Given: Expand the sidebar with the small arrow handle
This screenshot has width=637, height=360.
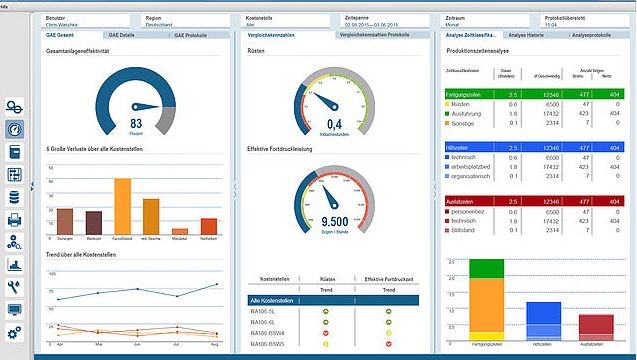Looking at the screenshot, I should (x=32, y=186).
